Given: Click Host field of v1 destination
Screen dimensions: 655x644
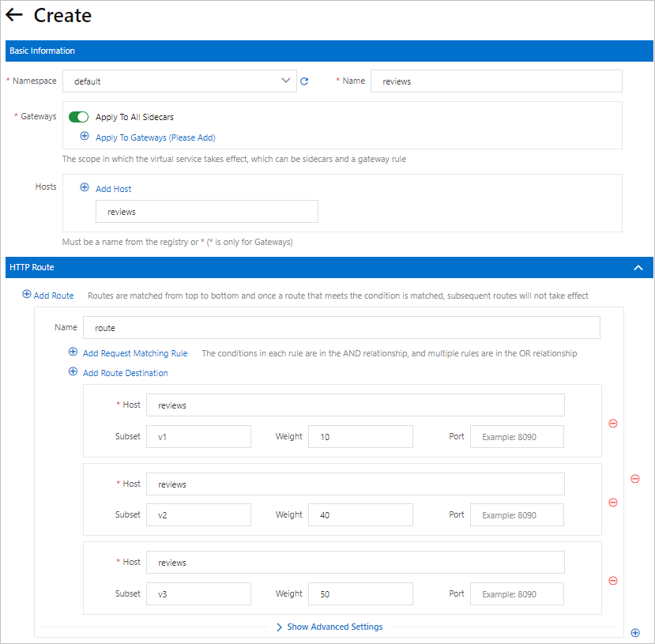Looking at the screenshot, I should tap(355, 405).
